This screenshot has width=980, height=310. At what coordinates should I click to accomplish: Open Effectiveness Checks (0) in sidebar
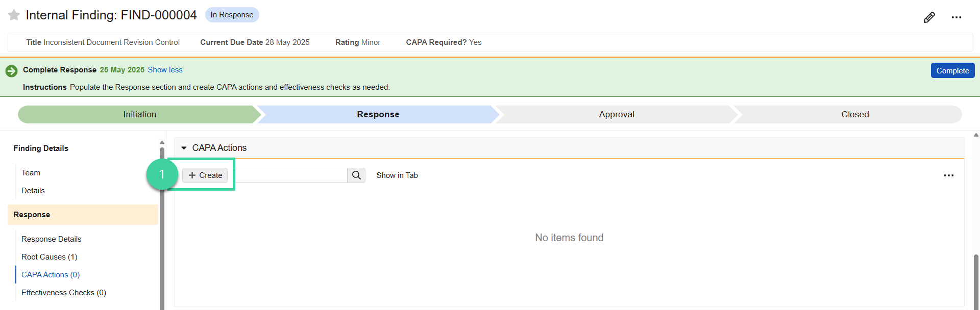[64, 293]
